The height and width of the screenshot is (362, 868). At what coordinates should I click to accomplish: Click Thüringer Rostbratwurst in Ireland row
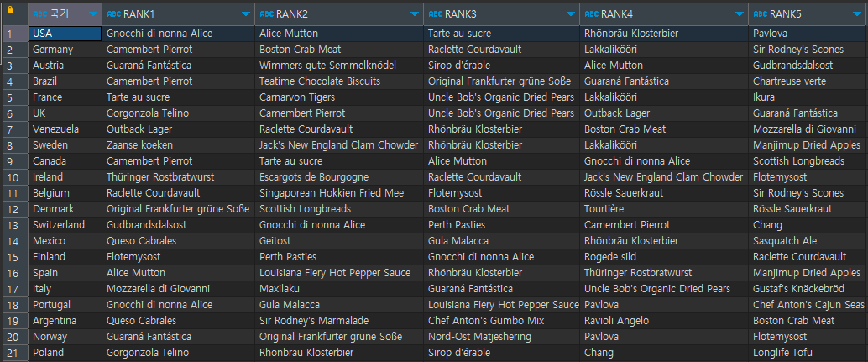point(178,177)
